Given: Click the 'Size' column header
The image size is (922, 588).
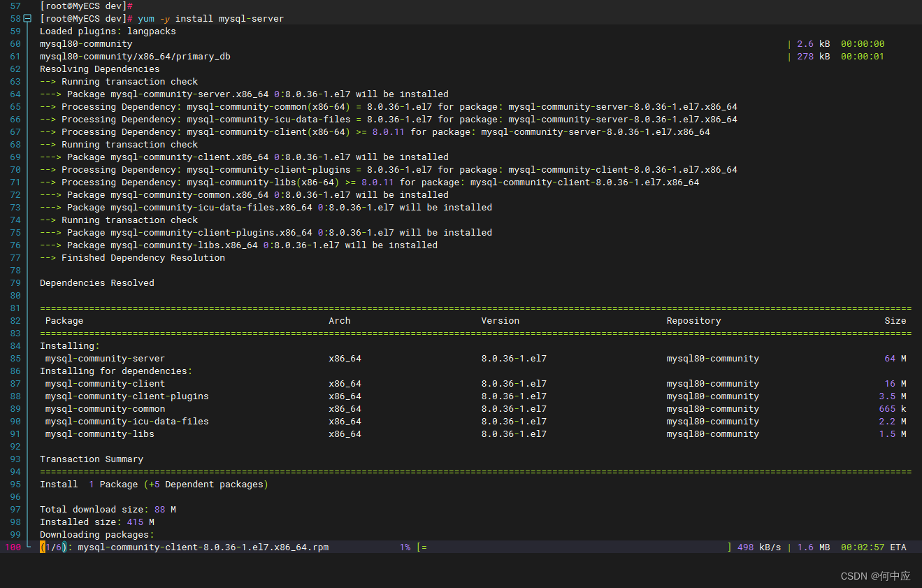Looking at the screenshot, I should [x=895, y=321].
